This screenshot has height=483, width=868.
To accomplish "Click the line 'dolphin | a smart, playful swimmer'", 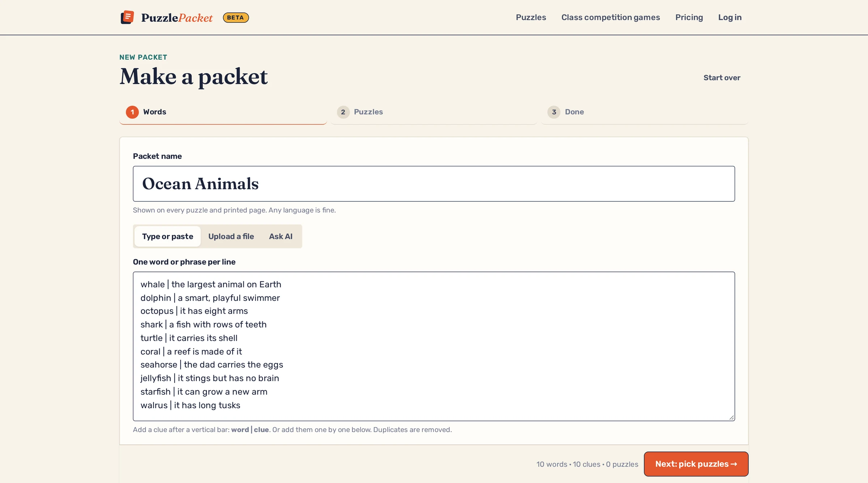I will [210, 298].
